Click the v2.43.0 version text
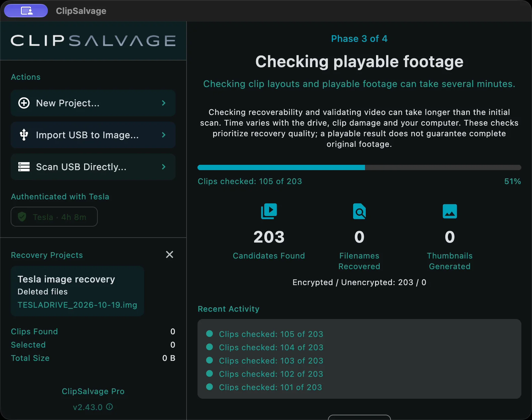 [88, 407]
